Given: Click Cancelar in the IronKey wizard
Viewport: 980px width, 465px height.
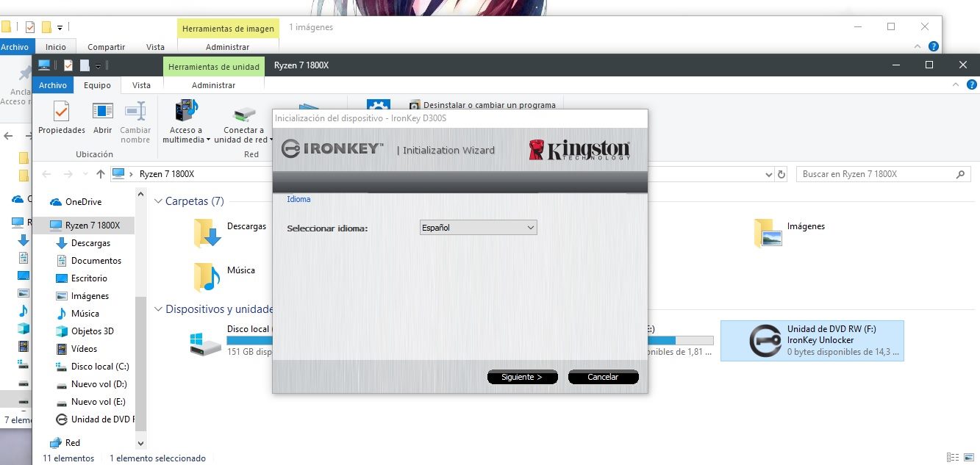Looking at the screenshot, I should [x=603, y=377].
